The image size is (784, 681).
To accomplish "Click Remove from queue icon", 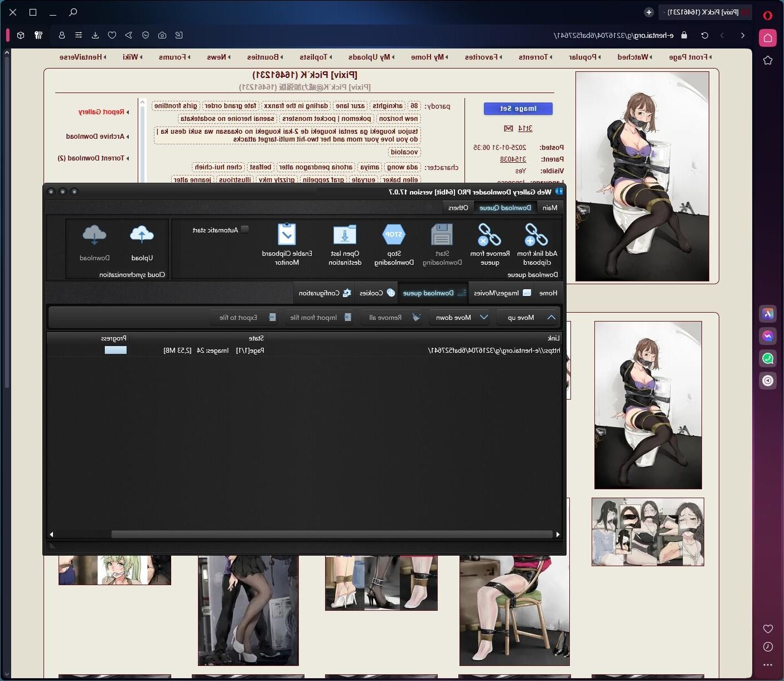I will [489, 235].
